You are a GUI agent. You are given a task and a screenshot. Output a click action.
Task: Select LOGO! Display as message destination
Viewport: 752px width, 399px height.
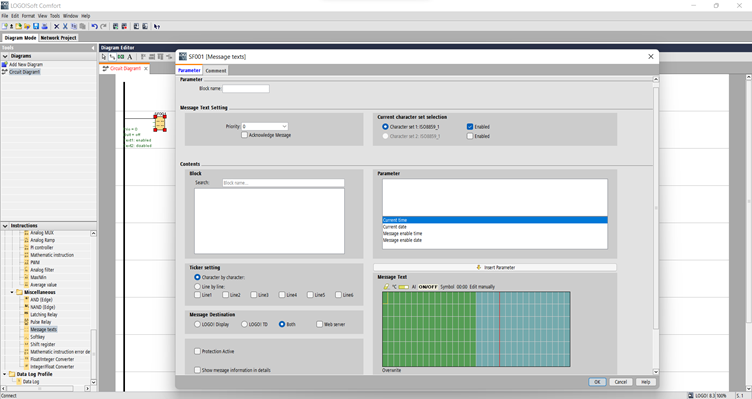197,324
